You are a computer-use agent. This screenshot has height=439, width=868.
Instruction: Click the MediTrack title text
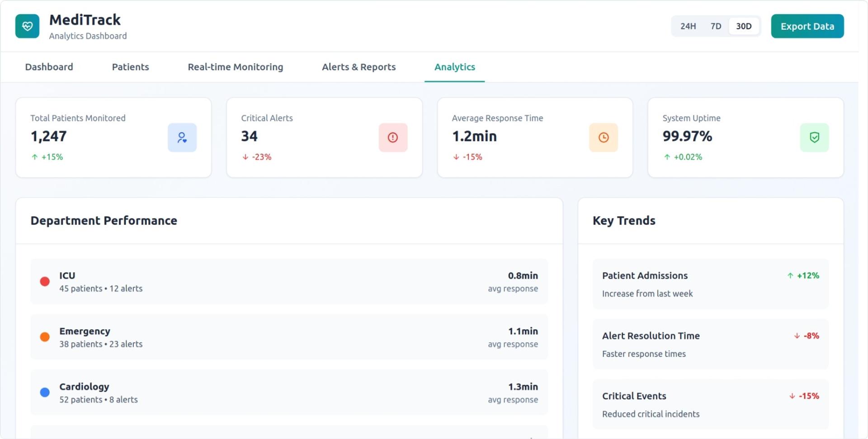[85, 20]
